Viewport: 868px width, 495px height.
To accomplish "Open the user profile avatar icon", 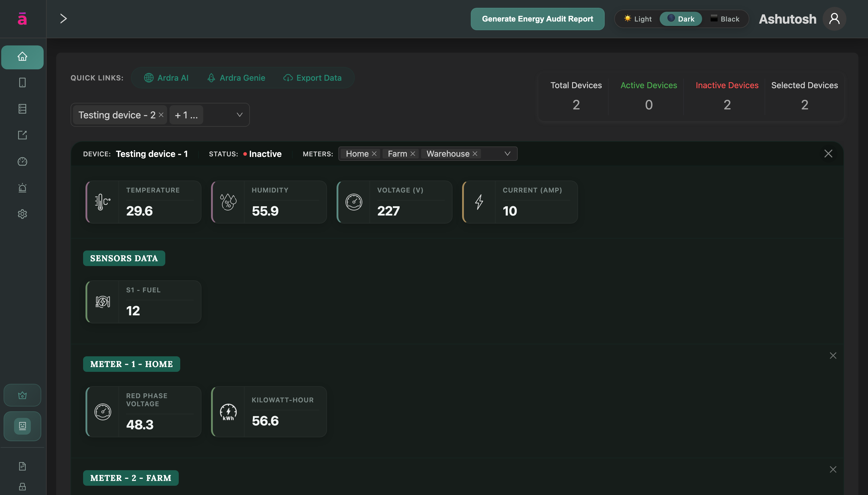I will click(834, 19).
